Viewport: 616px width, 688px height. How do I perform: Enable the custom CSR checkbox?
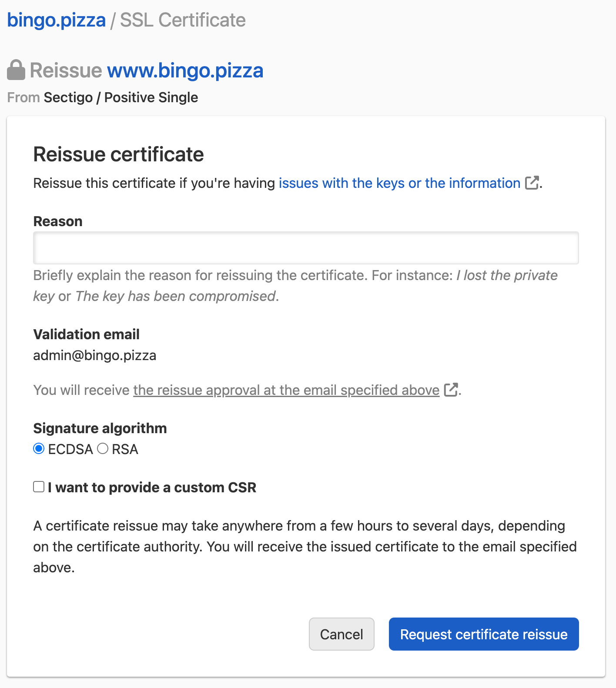[x=39, y=487]
